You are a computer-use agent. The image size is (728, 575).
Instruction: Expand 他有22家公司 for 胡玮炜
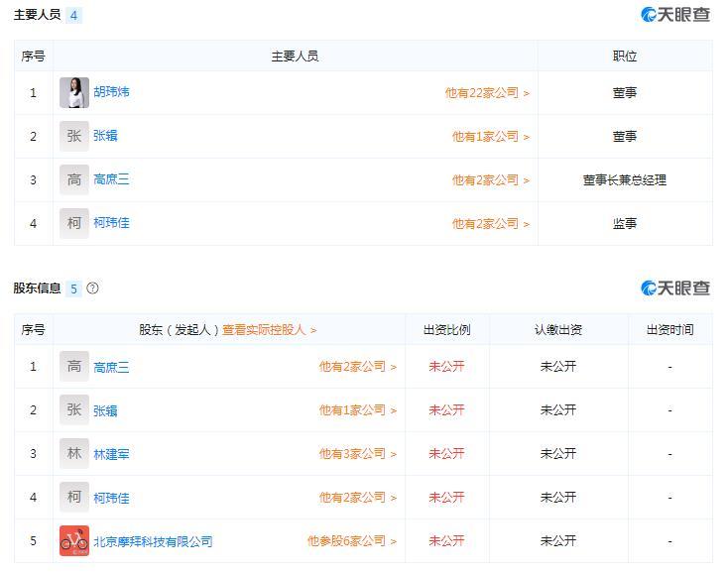487,93
